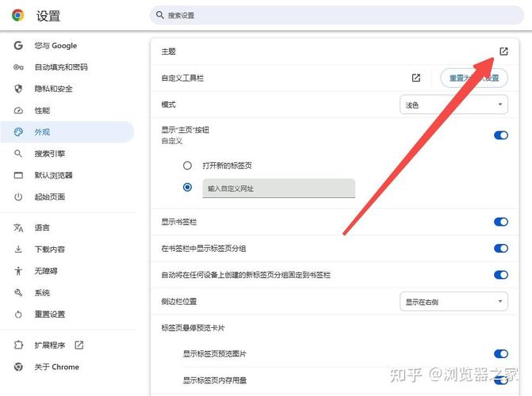This screenshot has height=396, width=532.
Task: Click the speedometer icon for performance
Action: pos(18,111)
